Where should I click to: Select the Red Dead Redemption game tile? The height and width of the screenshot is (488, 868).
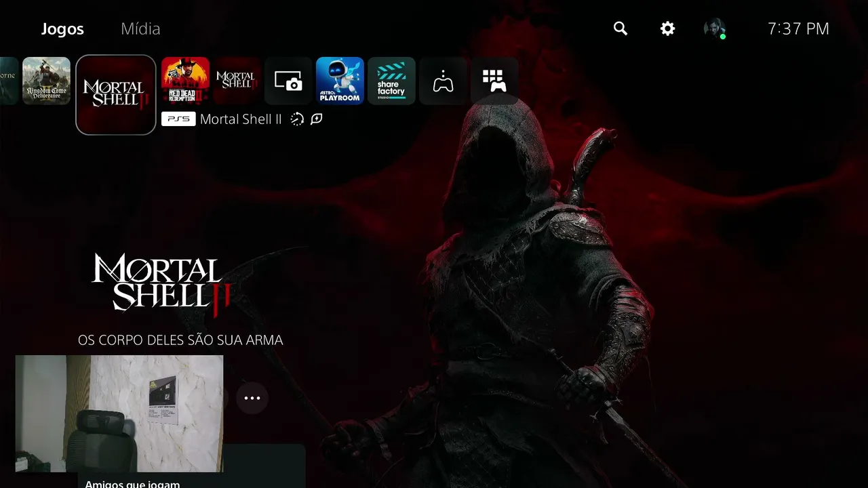[185, 81]
